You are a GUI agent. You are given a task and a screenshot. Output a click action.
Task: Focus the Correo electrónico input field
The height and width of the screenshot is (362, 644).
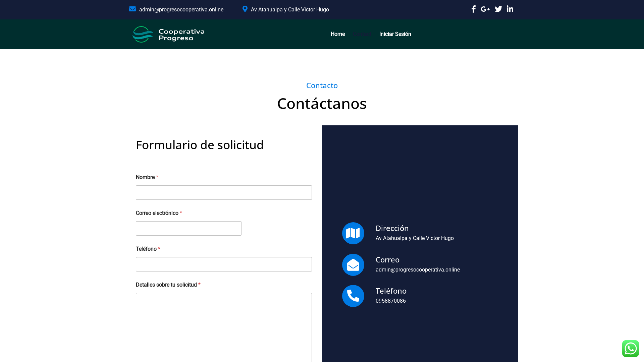189,229
